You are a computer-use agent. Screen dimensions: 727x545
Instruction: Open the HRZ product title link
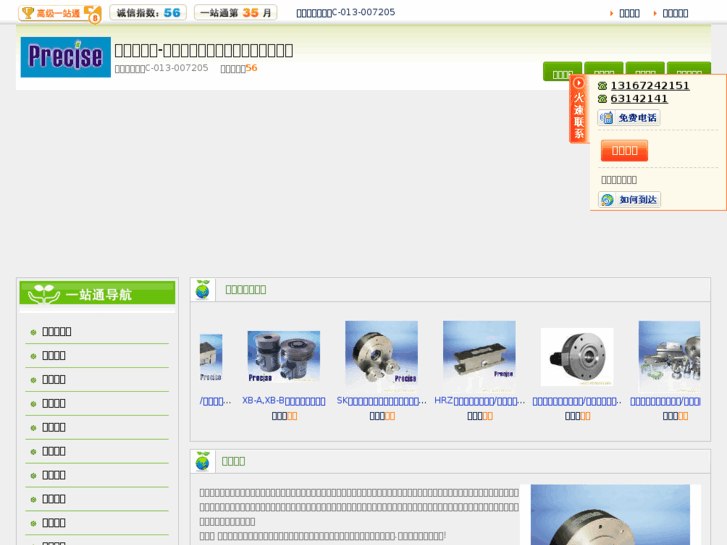click(479, 401)
